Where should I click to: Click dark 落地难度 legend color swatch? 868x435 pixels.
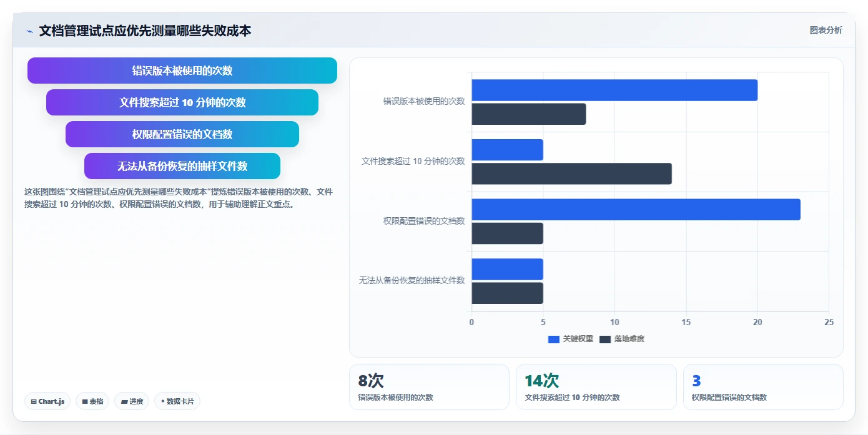click(x=605, y=339)
